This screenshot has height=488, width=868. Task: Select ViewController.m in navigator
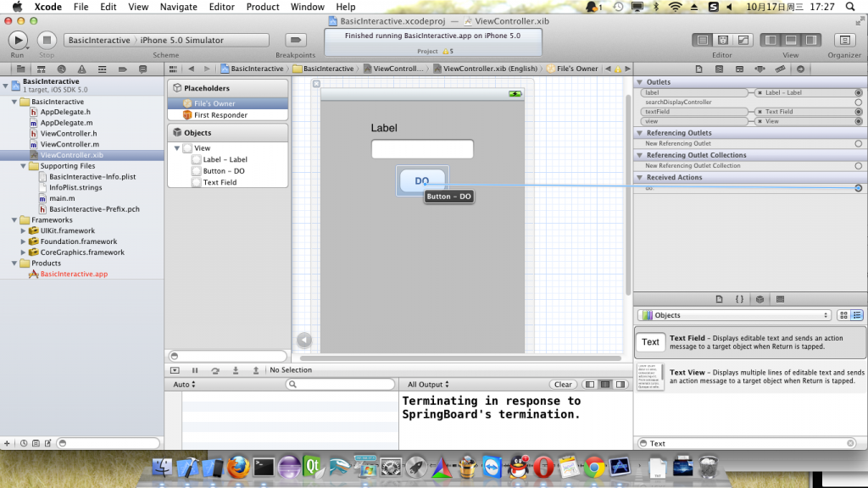coord(70,144)
